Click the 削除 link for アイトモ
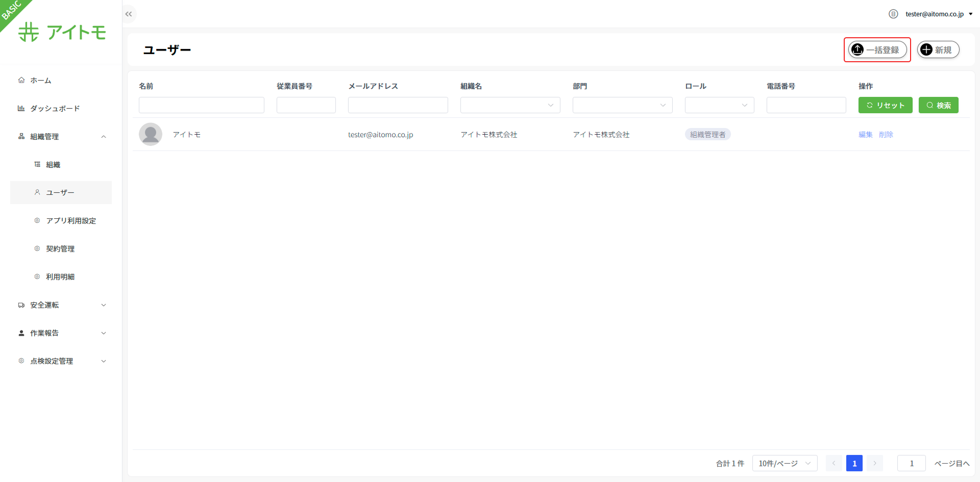 click(886, 135)
